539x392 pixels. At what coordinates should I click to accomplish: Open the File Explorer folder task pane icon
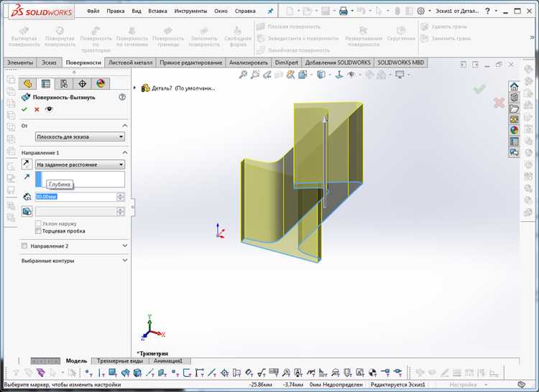(514, 108)
